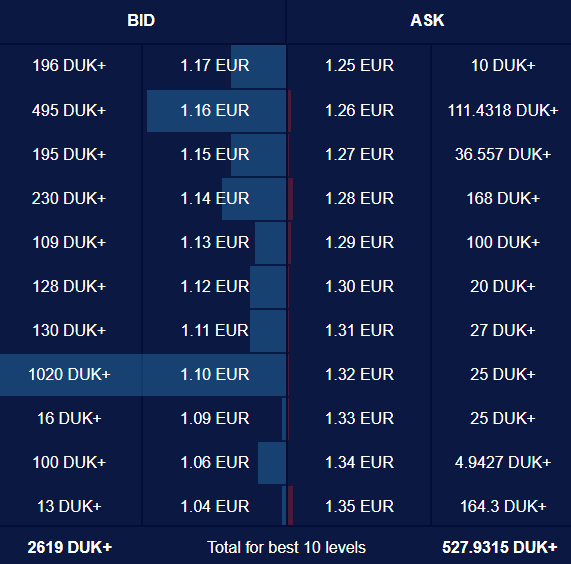
Task: Click the 2619 DUK+ bid total
Action: 70,547
